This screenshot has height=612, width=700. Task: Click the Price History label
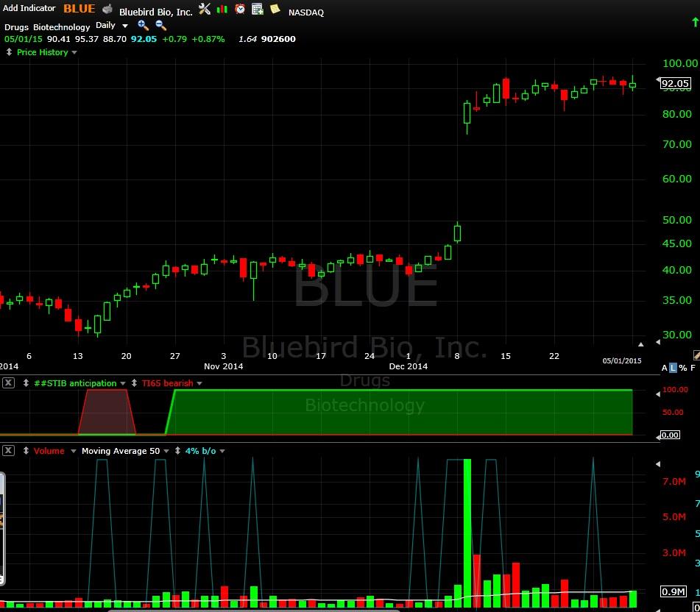tap(43, 52)
